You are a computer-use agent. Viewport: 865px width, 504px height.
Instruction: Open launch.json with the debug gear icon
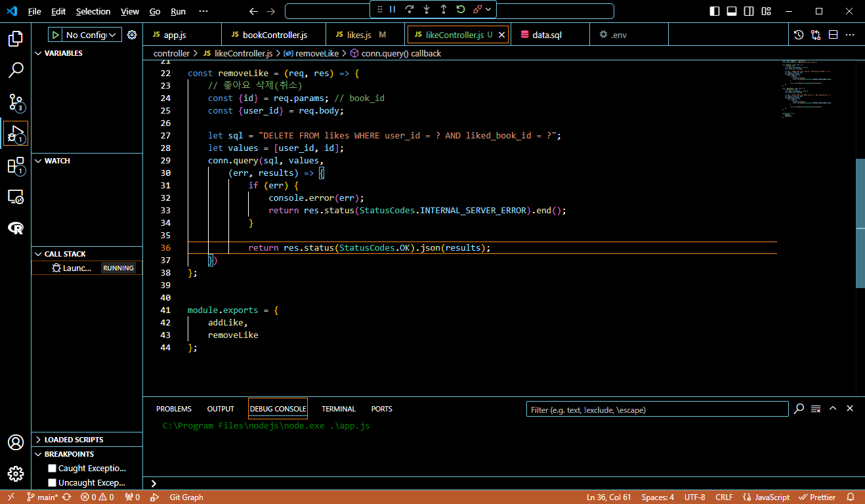[132, 35]
